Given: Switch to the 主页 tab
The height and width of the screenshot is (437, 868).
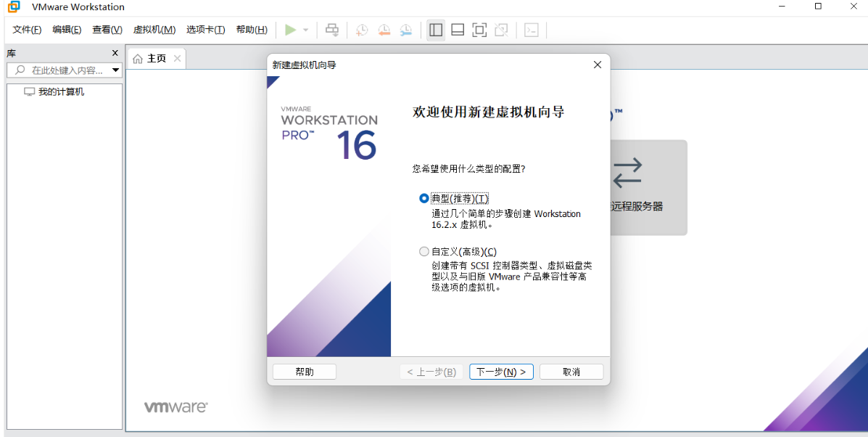Looking at the screenshot, I should pos(157,59).
